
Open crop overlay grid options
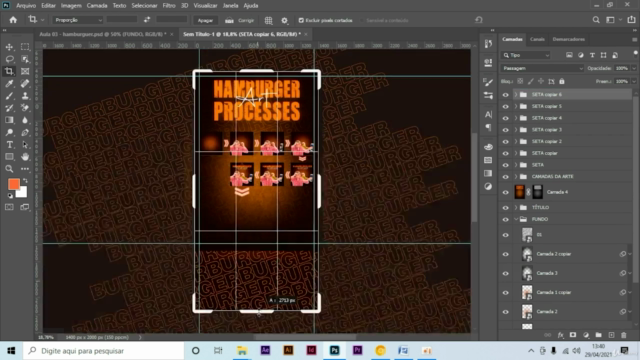coord(268,20)
